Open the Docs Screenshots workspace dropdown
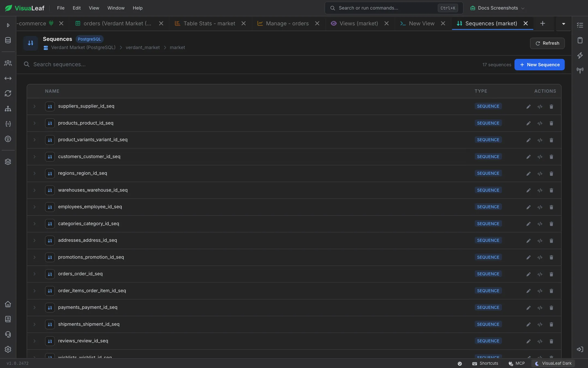Image resolution: width=588 pixels, height=368 pixels. coord(497,8)
